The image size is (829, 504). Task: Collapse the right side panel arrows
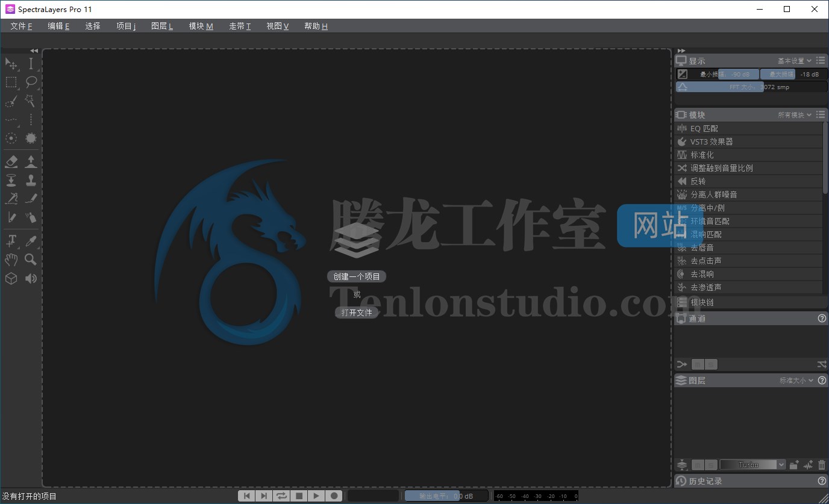[681, 51]
